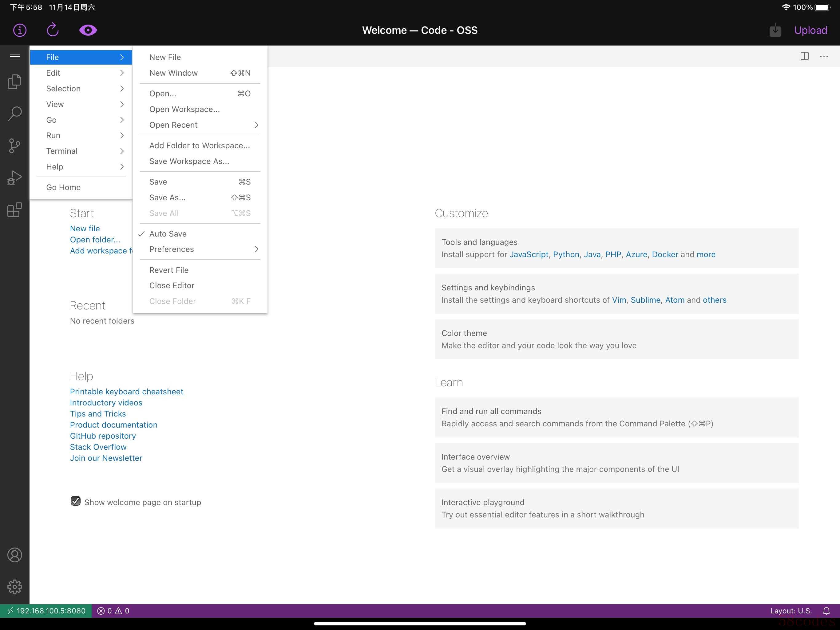Click the Upload button
The image size is (840, 630).
810,30
